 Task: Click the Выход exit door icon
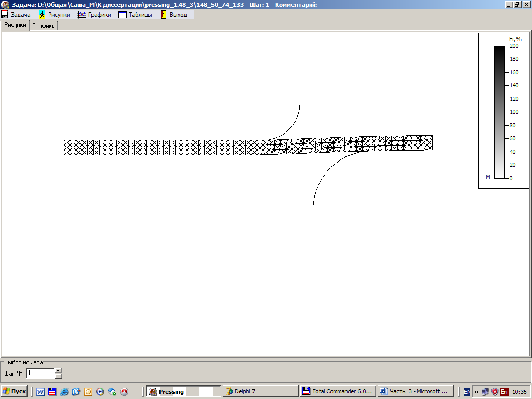[163, 15]
